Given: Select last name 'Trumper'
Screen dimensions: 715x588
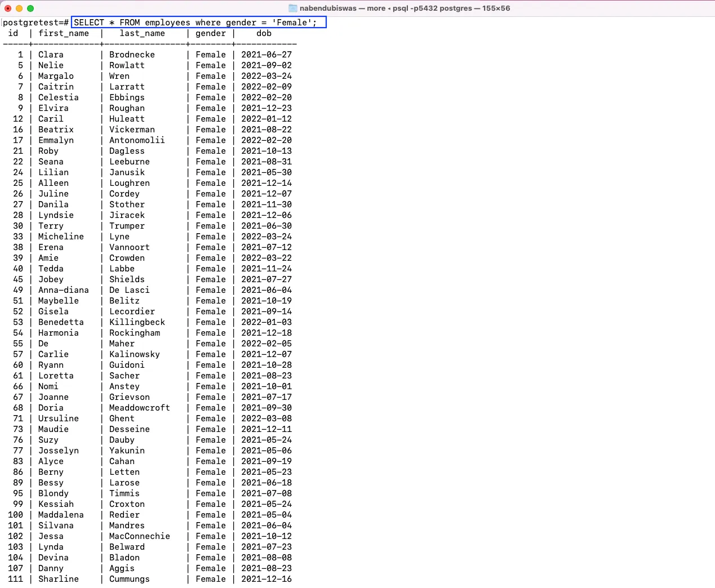Looking at the screenshot, I should [x=127, y=226].
